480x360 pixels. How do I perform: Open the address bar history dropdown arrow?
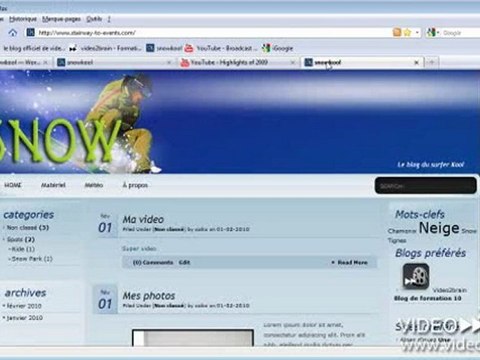point(417,33)
